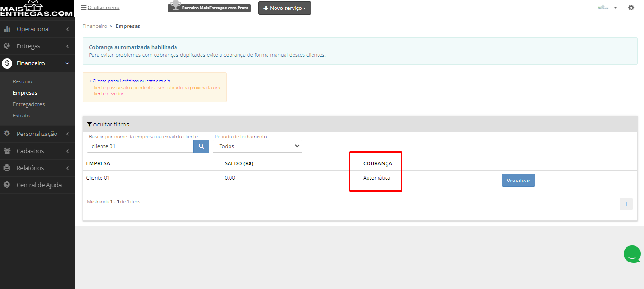Select Empresas in Financeiro submenu
Image resolution: width=644 pixels, height=289 pixels.
pyautogui.click(x=25, y=93)
